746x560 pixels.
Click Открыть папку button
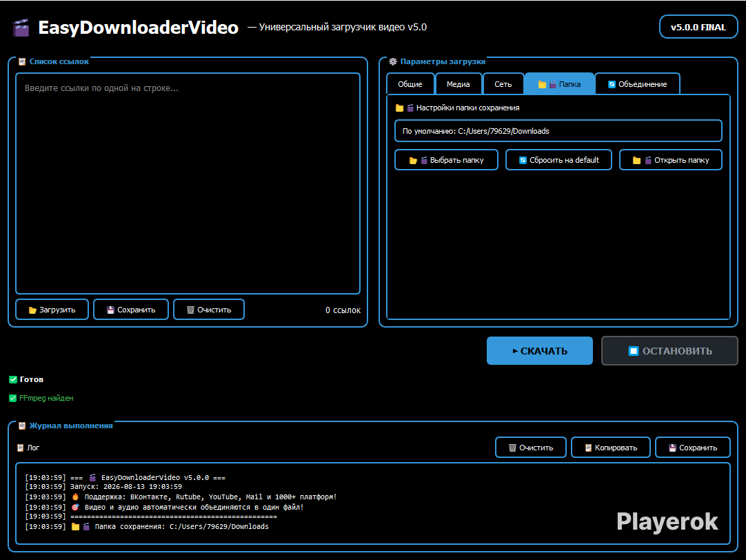pyautogui.click(x=670, y=160)
